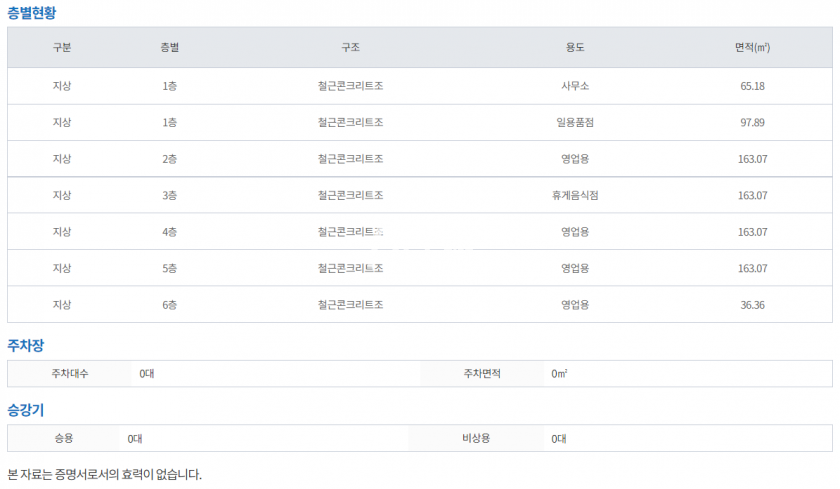Click the 구조 column header
The width and height of the screenshot is (840, 489).
coord(350,48)
